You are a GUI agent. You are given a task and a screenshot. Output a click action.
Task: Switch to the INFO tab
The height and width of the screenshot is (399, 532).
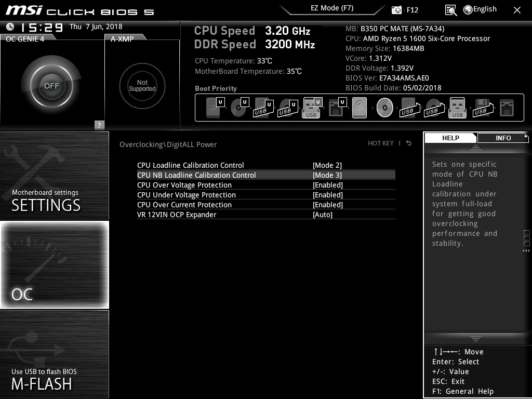point(503,138)
